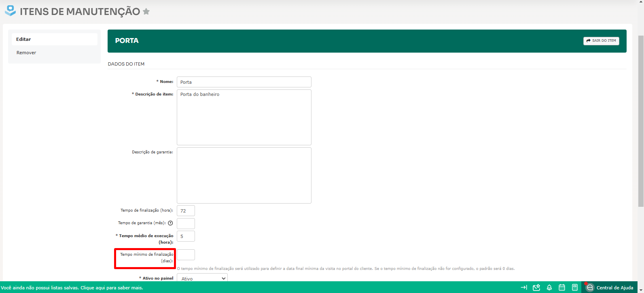Click the Sair do Item button

601,41
